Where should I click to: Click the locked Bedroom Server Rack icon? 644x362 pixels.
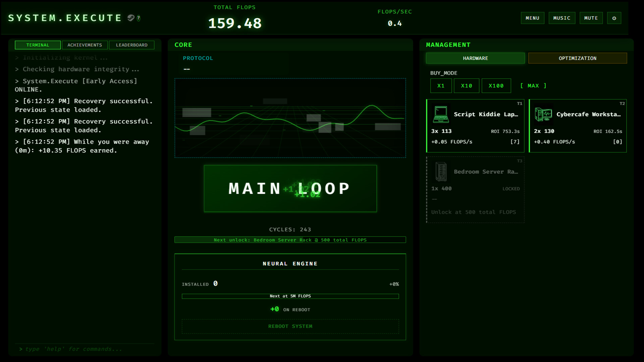(x=440, y=171)
